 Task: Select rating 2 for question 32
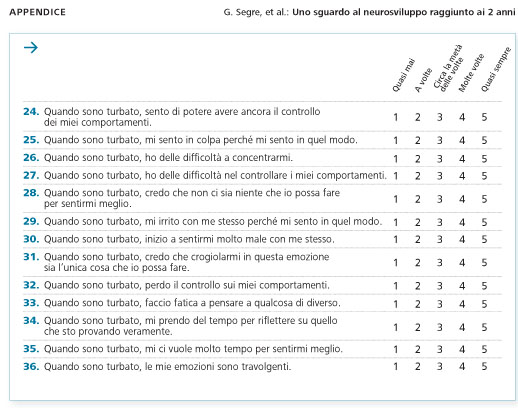coord(418,286)
